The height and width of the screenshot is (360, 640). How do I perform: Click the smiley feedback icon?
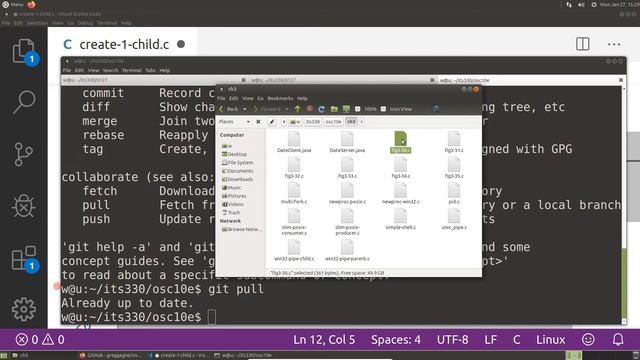(588, 340)
